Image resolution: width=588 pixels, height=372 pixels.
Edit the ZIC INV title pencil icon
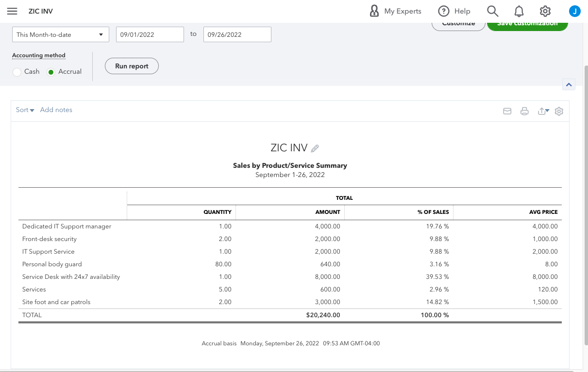tap(315, 148)
